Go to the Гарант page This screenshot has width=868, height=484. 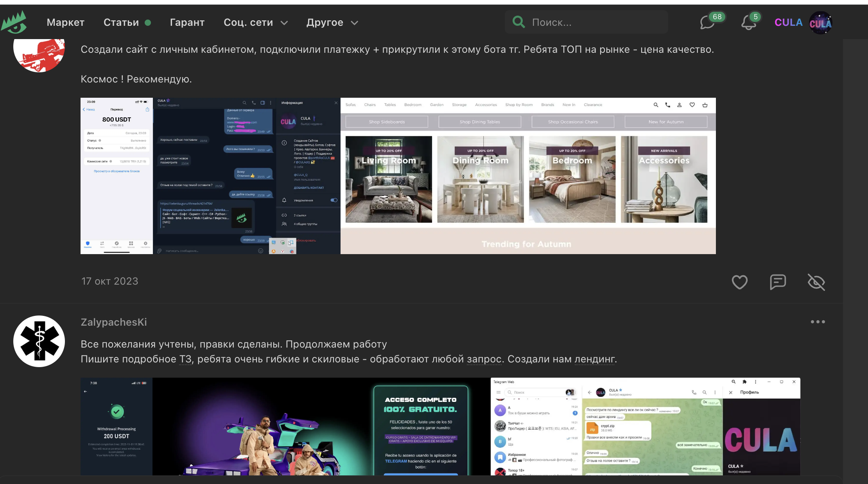click(x=187, y=23)
